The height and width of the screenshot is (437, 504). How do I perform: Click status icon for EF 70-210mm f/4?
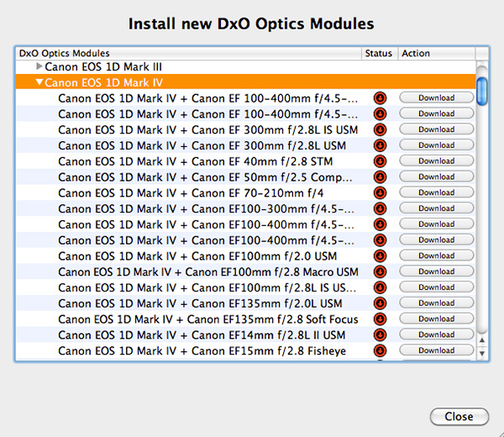(380, 192)
